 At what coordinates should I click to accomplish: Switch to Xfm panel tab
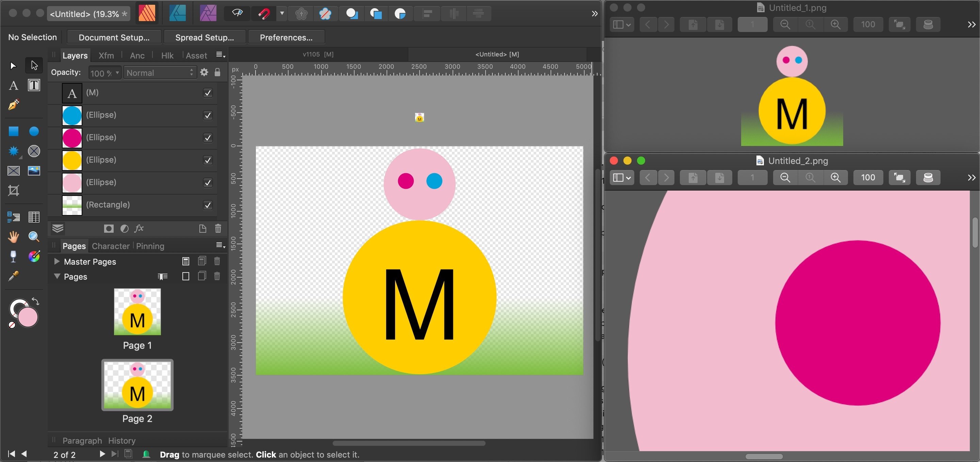pyautogui.click(x=106, y=55)
